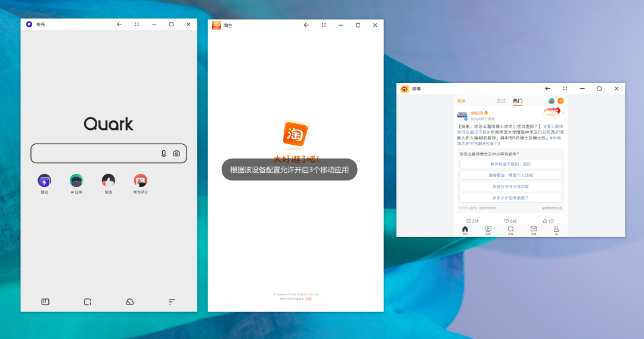
Task: Click inside the Quark search field
Action: (x=109, y=153)
